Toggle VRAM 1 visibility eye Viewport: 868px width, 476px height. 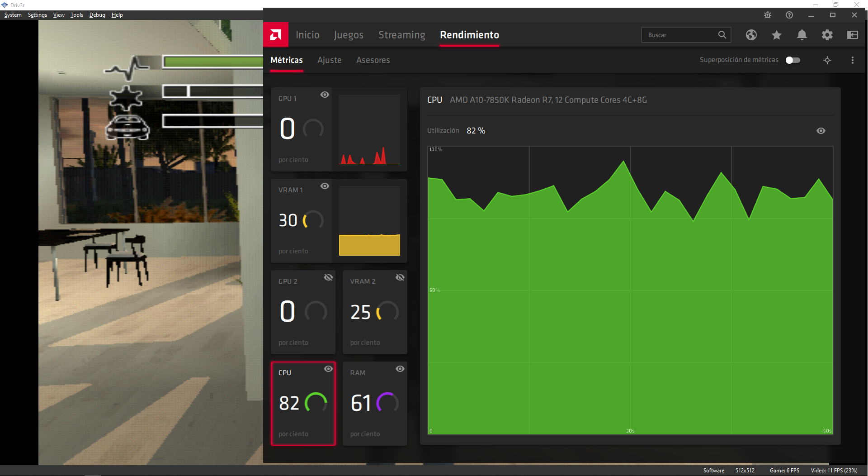(x=325, y=186)
